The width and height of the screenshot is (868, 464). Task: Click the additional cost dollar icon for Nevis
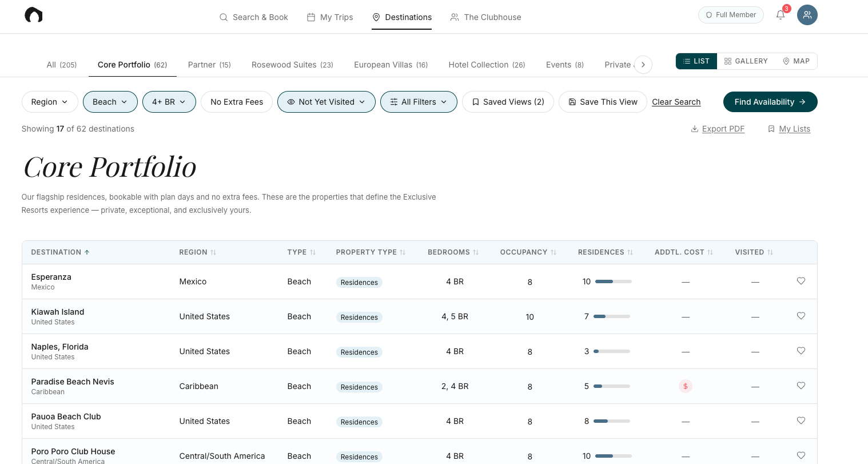[x=686, y=386]
